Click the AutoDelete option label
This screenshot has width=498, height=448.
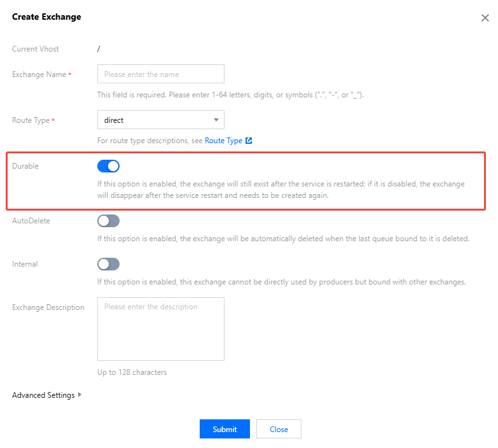coord(31,221)
